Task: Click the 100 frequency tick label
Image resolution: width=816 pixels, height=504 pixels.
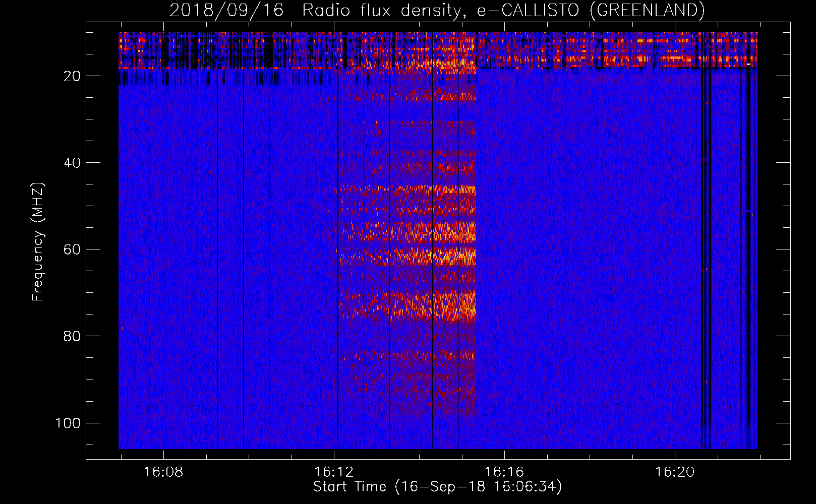Action: [x=68, y=423]
